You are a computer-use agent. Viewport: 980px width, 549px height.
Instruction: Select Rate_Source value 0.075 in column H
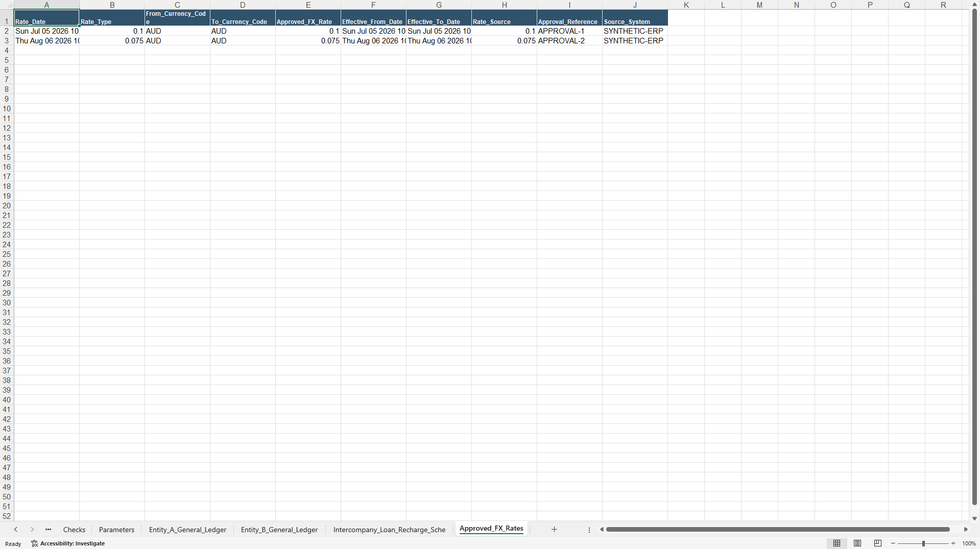point(504,41)
